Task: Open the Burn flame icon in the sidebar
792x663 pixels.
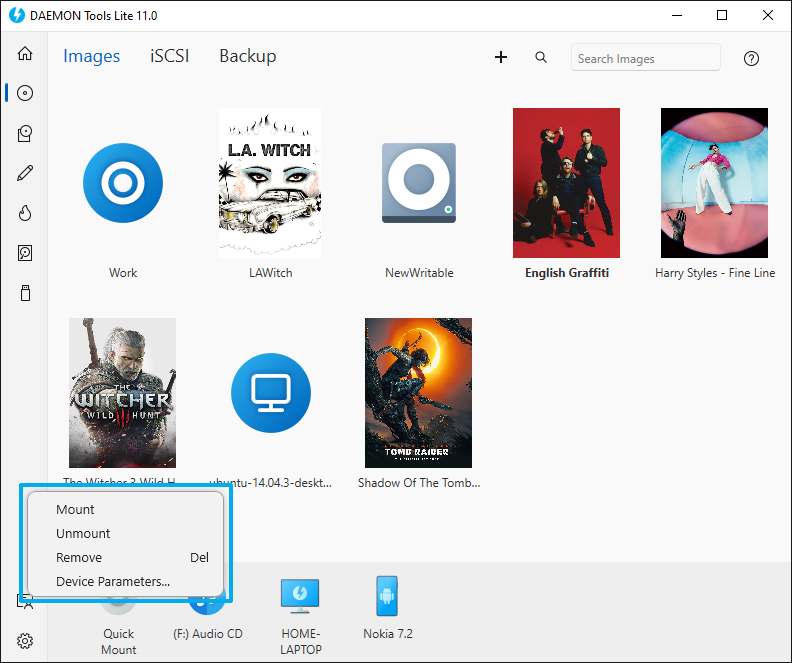Action: (x=25, y=213)
